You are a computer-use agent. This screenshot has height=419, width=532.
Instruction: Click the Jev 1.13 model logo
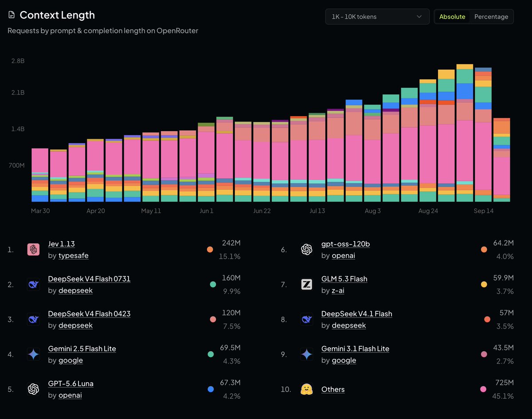pyautogui.click(x=34, y=250)
